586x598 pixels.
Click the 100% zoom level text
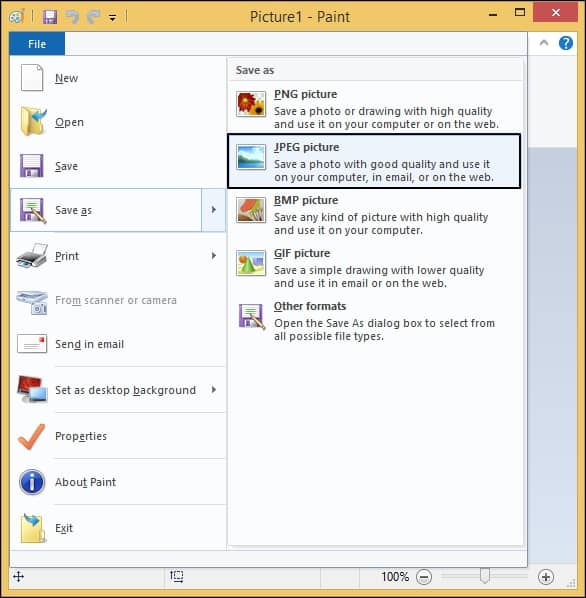pos(395,577)
